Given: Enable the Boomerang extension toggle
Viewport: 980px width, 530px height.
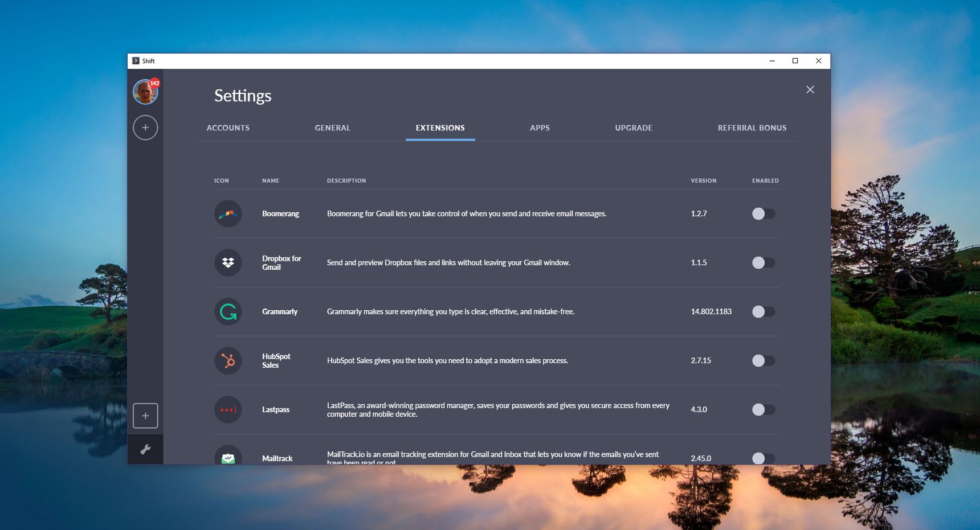Looking at the screenshot, I should [x=763, y=213].
